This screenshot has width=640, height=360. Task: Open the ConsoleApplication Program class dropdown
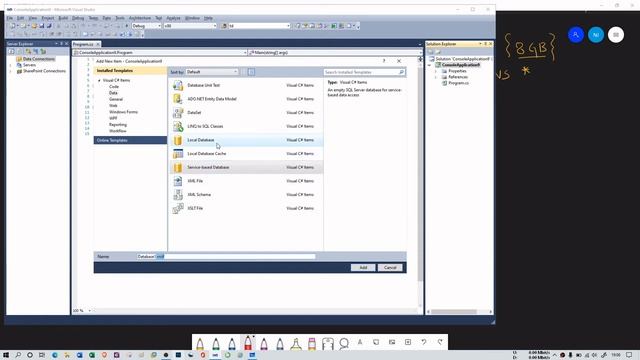(x=160, y=53)
